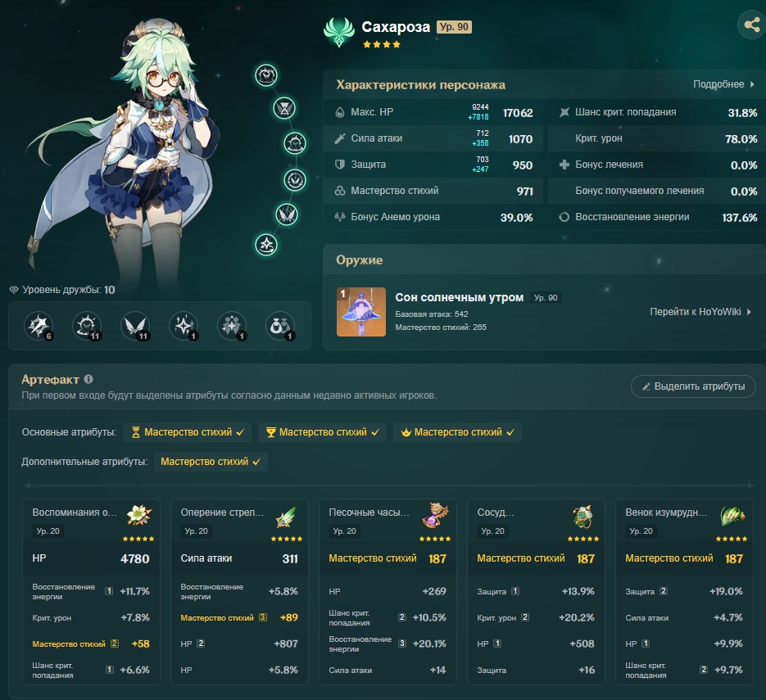Select the fourth constellation node from the top

(x=295, y=180)
